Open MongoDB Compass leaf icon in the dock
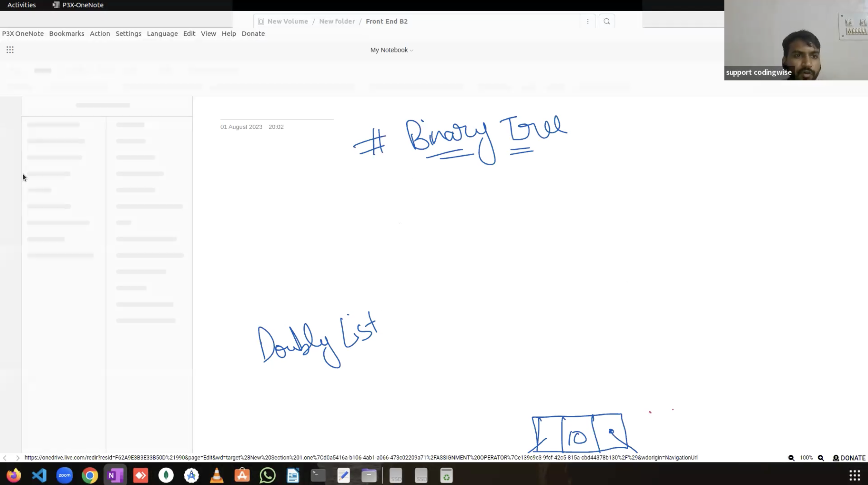The image size is (868, 485). pyautogui.click(x=166, y=476)
